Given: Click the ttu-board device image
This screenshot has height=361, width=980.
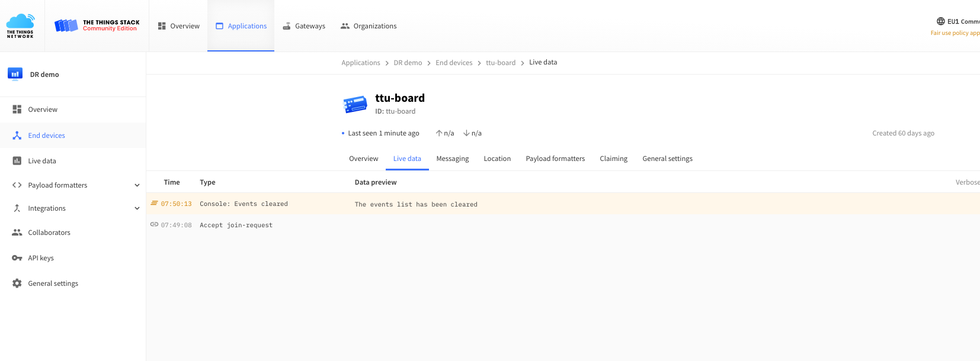Looking at the screenshot, I should click(x=356, y=105).
